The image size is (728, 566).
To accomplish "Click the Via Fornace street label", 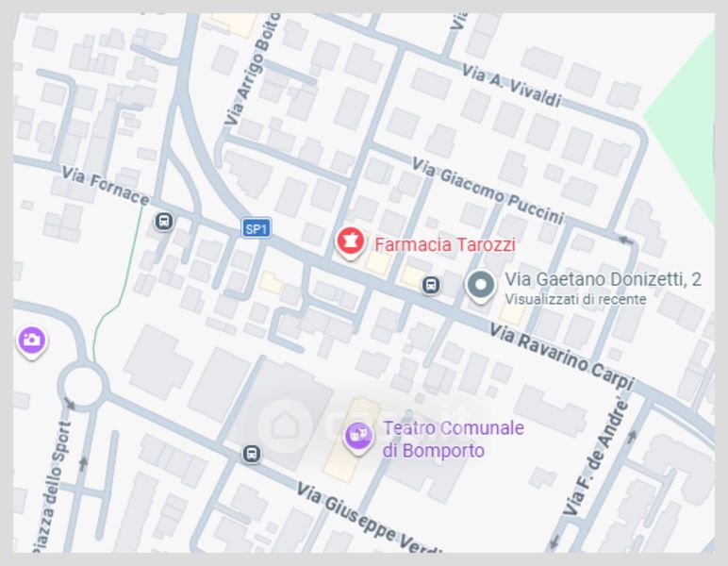I will tap(106, 185).
